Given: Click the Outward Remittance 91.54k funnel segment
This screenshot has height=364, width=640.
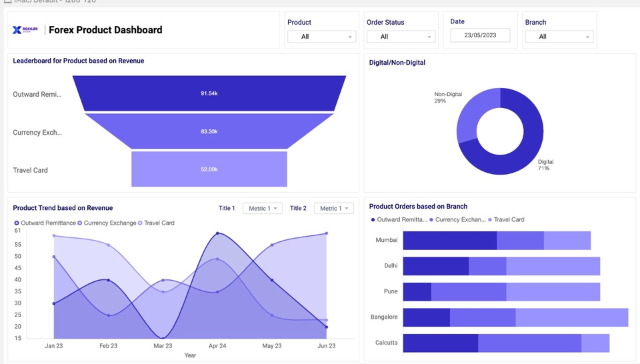Looking at the screenshot, I should pyautogui.click(x=209, y=93).
